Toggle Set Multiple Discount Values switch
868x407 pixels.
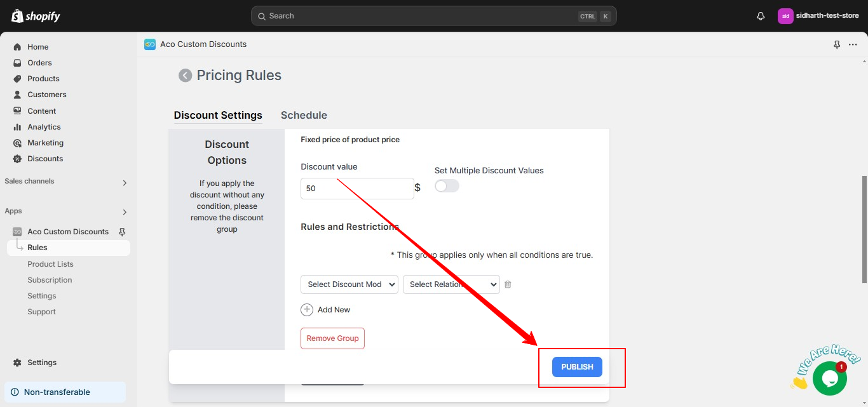pos(447,186)
